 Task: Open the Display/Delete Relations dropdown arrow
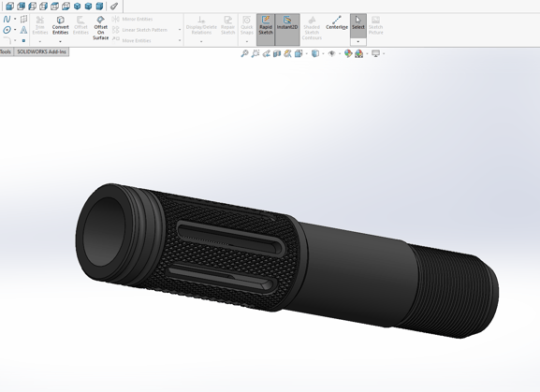(x=201, y=41)
